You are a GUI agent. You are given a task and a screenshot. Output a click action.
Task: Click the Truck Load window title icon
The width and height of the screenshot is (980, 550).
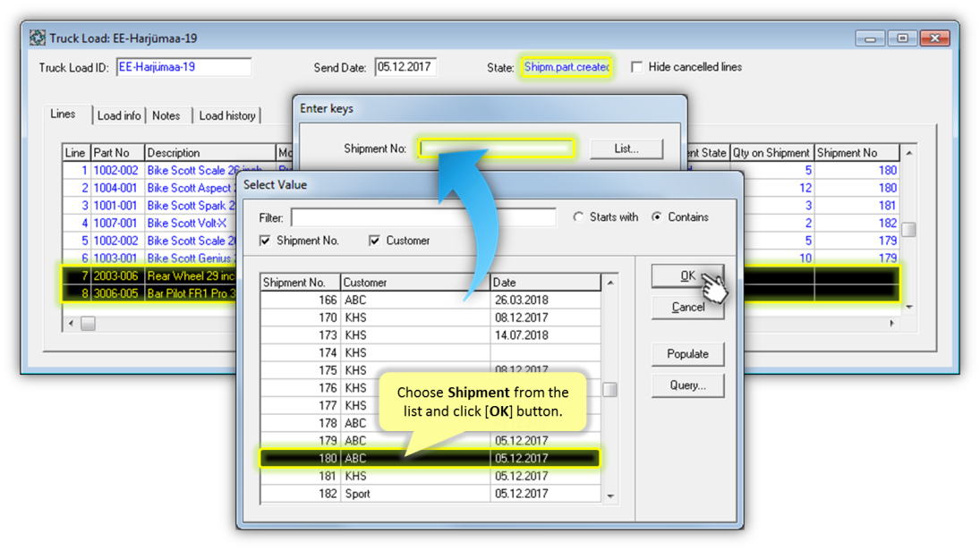38,38
